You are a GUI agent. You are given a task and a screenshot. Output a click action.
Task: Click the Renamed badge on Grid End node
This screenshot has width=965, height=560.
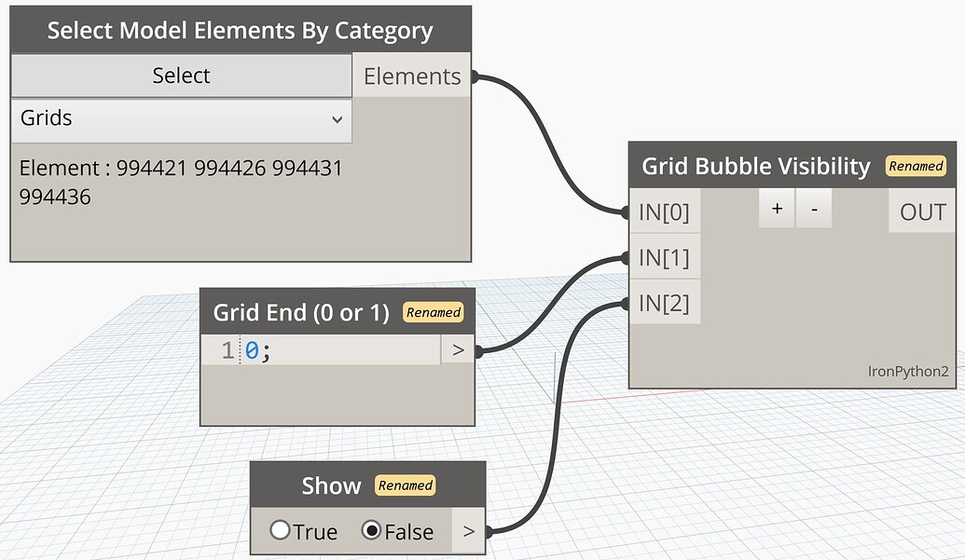point(433,313)
